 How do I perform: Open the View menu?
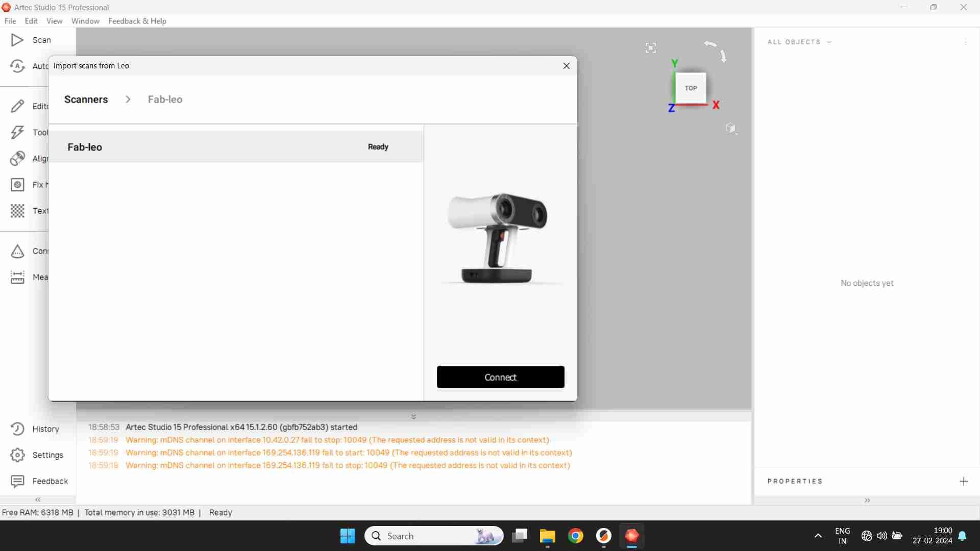pos(54,21)
